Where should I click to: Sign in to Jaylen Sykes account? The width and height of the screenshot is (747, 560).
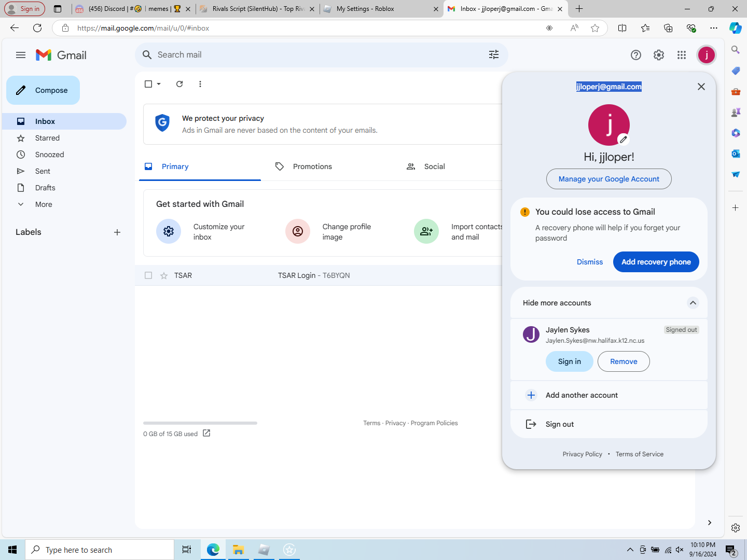tap(570, 361)
